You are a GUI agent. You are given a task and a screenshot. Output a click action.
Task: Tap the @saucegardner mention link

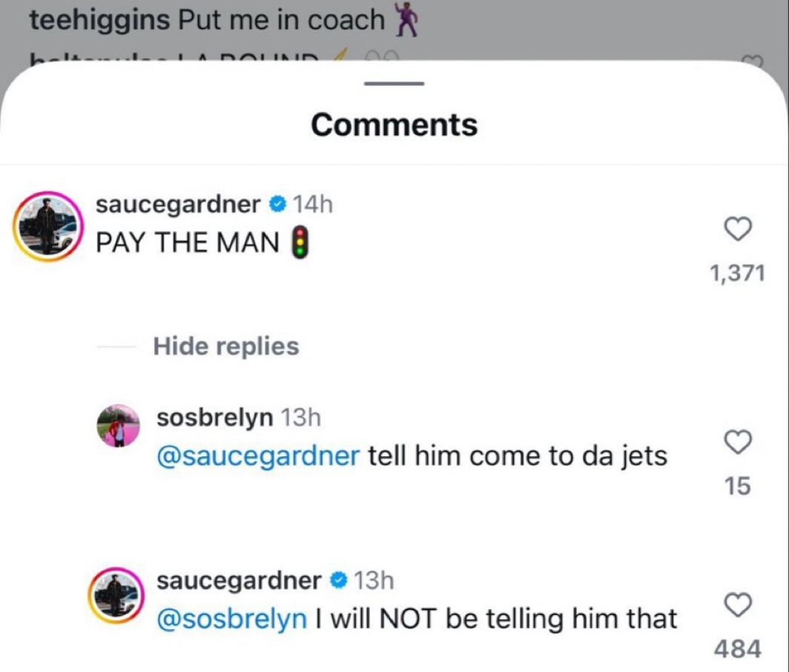click(x=258, y=456)
